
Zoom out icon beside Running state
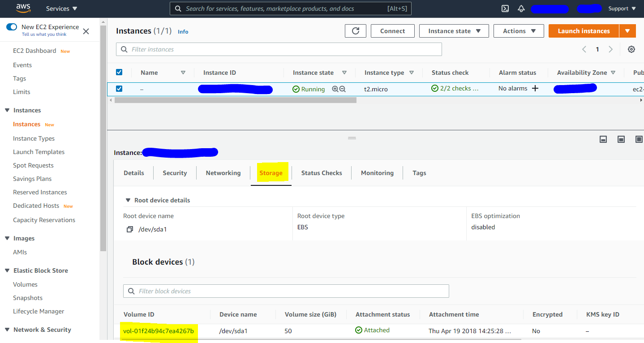coord(343,89)
